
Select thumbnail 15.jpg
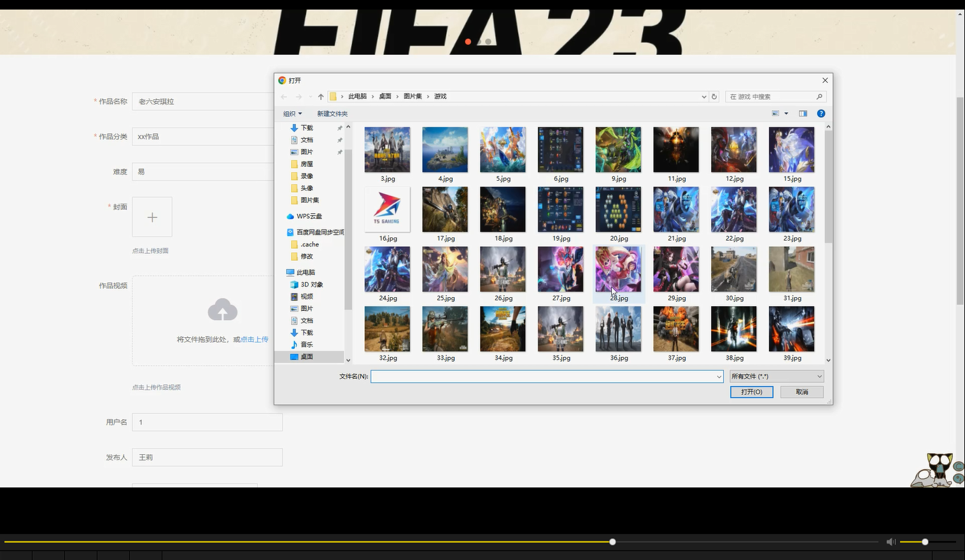792,150
